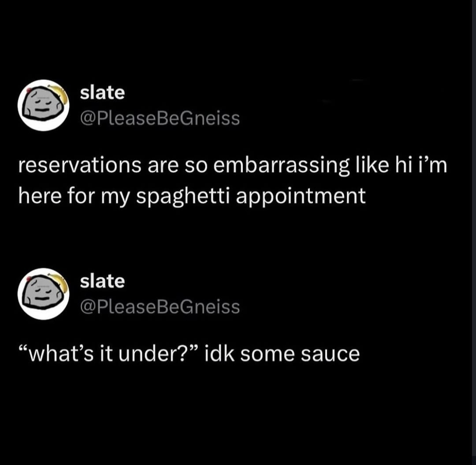Click the thin gray strip along the right edge

(x=474, y=232)
